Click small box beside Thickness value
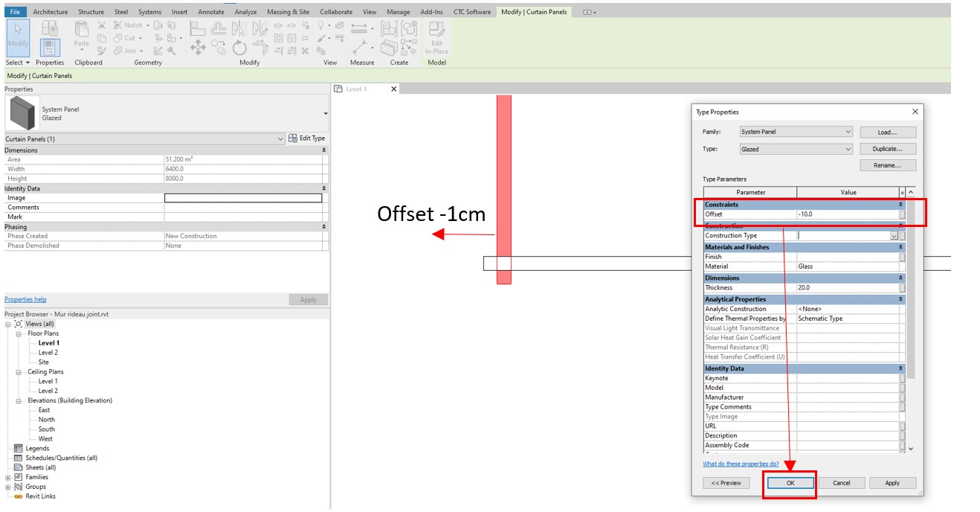 click(902, 288)
